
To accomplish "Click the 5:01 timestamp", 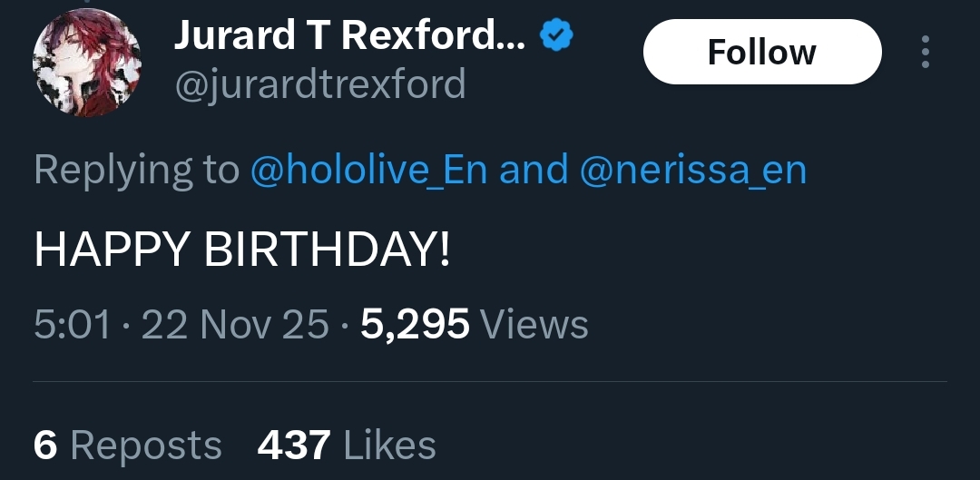I will pos(72,324).
